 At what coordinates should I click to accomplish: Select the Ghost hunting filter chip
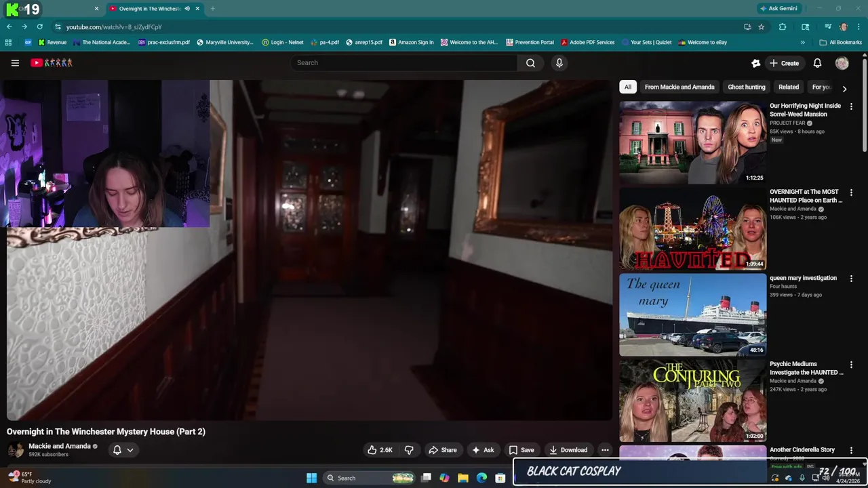pos(747,87)
